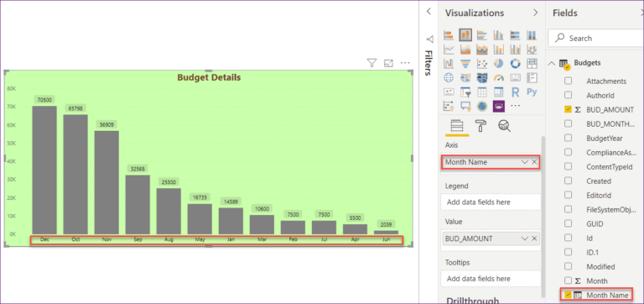The image size is (644, 304).
Task: Remove Month Name from Axis
Action: tap(534, 162)
